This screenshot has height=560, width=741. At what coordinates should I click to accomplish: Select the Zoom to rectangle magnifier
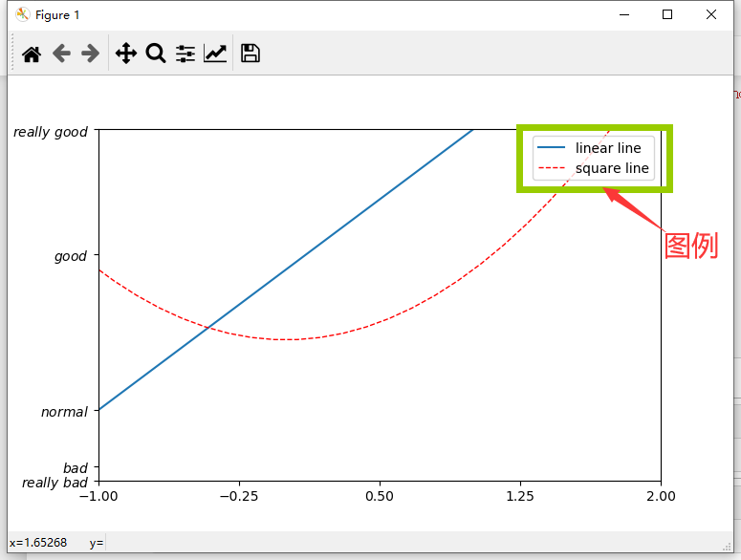click(156, 53)
